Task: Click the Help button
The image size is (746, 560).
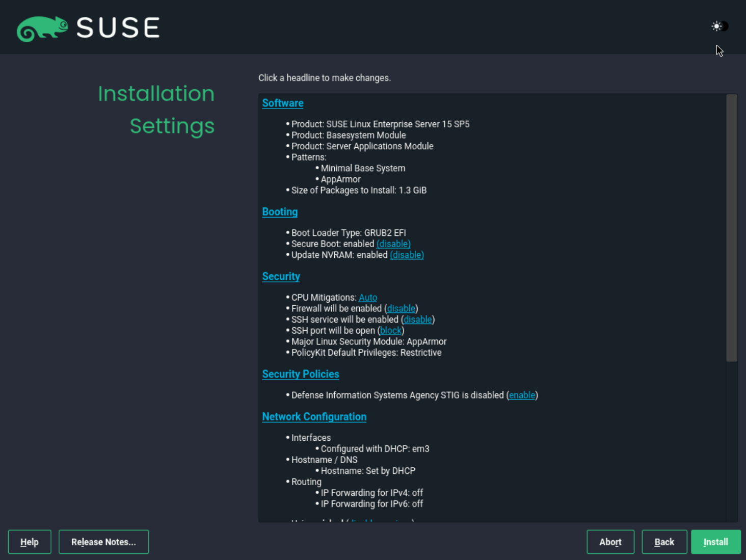Action: [30, 542]
